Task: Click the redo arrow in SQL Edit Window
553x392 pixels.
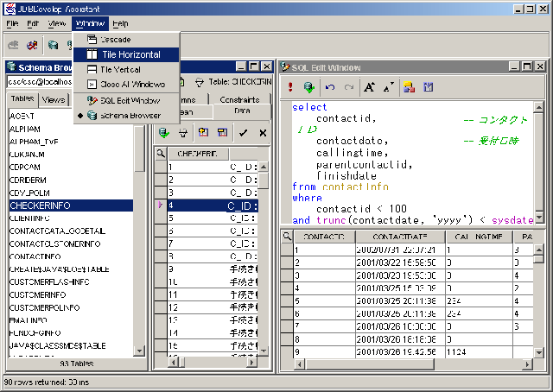Action: tap(348, 87)
